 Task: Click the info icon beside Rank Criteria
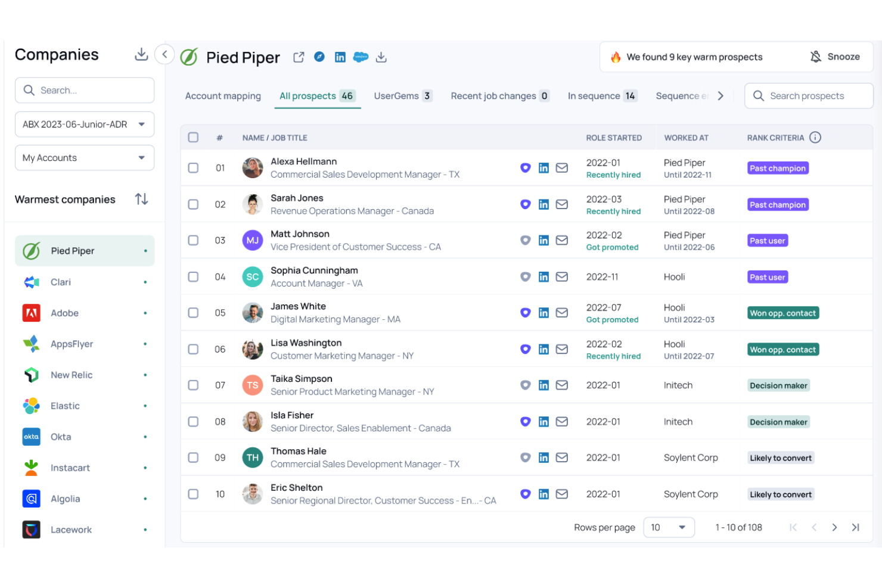(815, 137)
